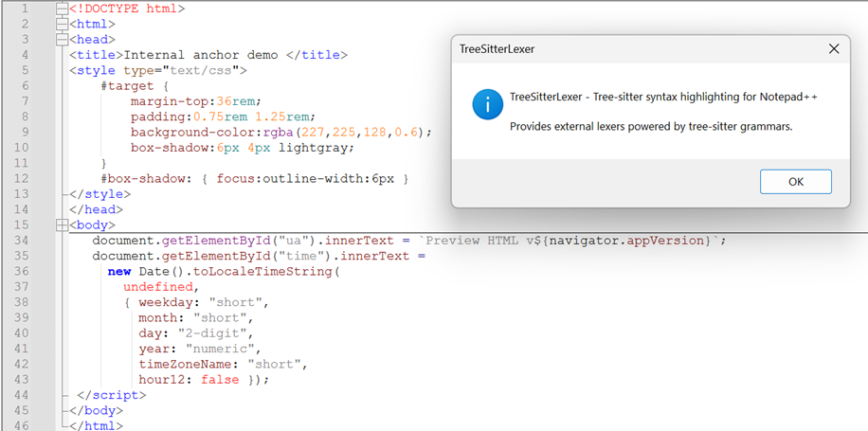Click 'month: "short"' on line 39
Viewport: 868px width, 431px height.
click(x=192, y=318)
